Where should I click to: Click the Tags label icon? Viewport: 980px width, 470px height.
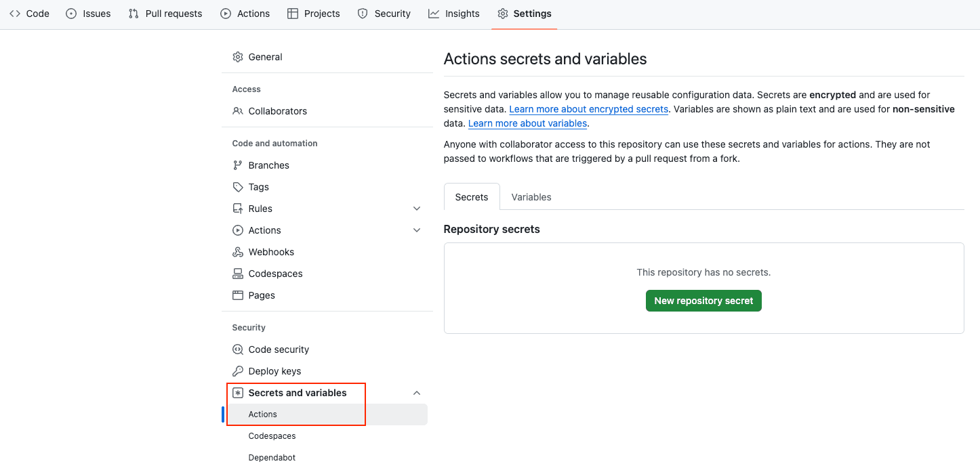pos(238,187)
